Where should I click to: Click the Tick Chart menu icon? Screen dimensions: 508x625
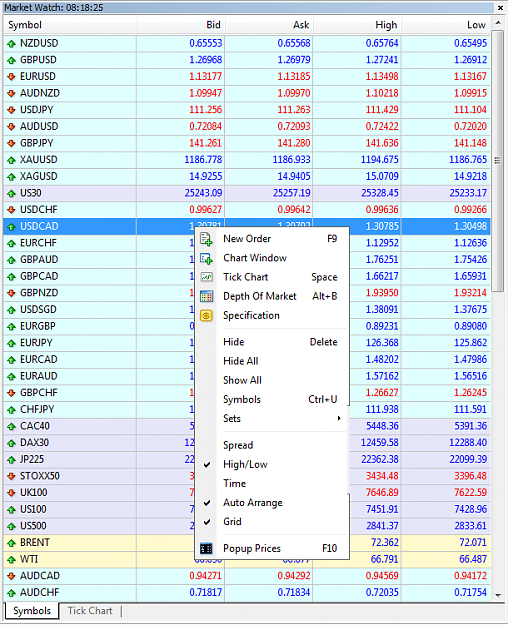point(206,277)
